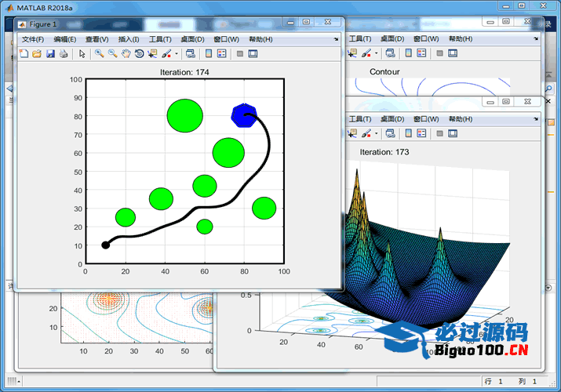Image resolution: width=561 pixels, height=392 pixels.
Task: Open brush color dropdown in Figure 1
Action: (x=177, y=54)
